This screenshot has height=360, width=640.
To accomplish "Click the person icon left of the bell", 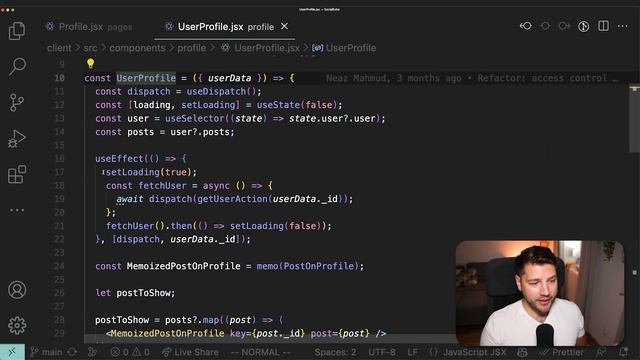I will (601, 352).
